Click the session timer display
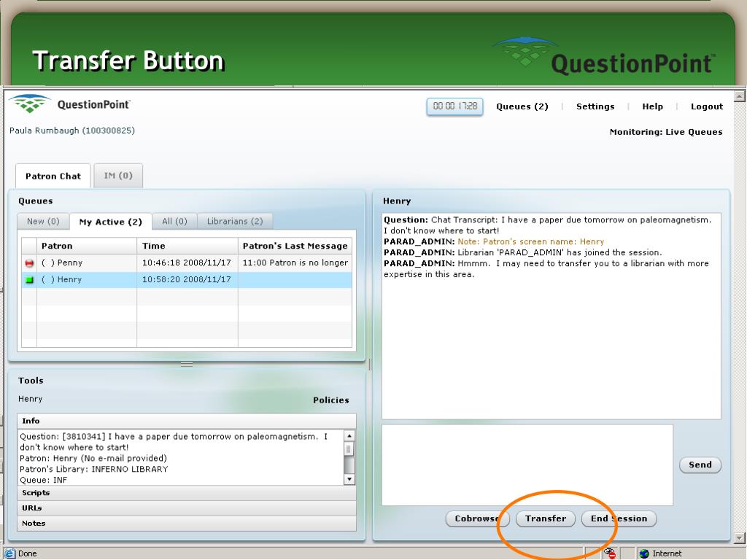747x560 pixels. pyautogui.click(x=454, y=106)
